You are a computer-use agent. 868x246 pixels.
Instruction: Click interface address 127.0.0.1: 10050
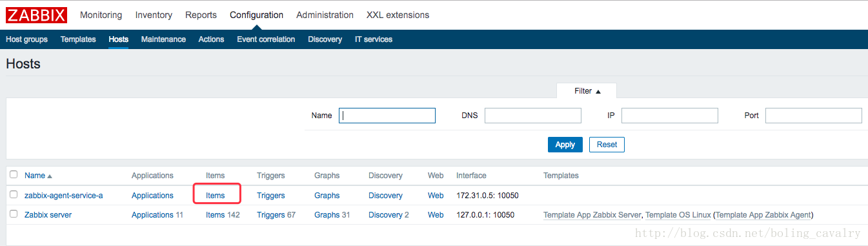point(485,215)
